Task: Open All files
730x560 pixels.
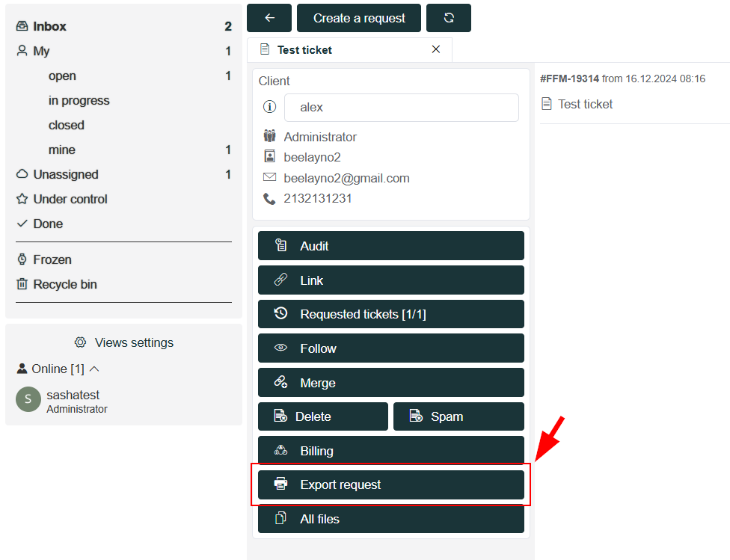Action: point(390,519)
